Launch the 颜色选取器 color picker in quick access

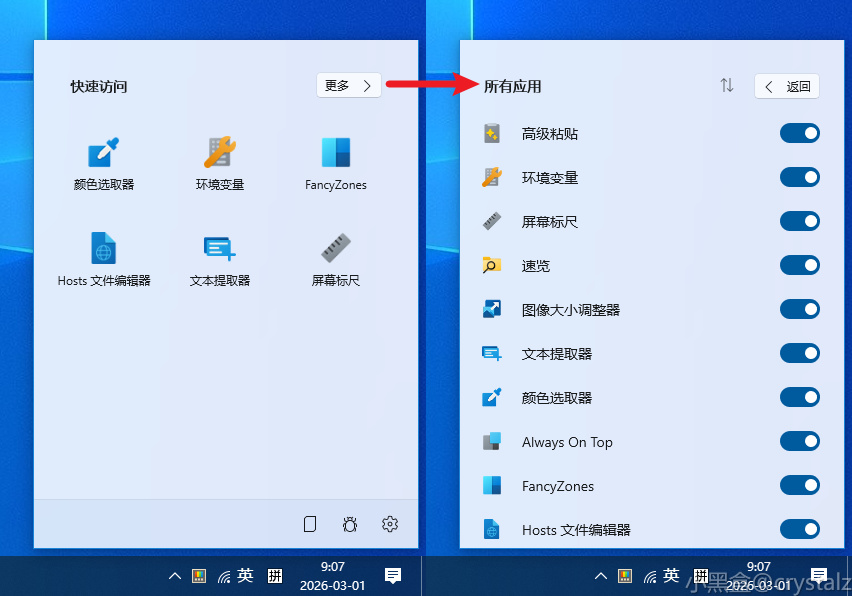point(103,164)
